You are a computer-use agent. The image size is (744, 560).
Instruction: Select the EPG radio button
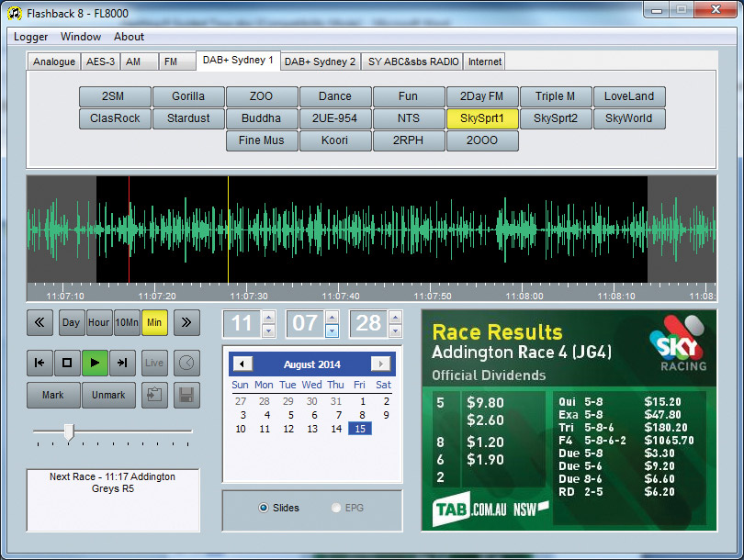coord(335,508)
